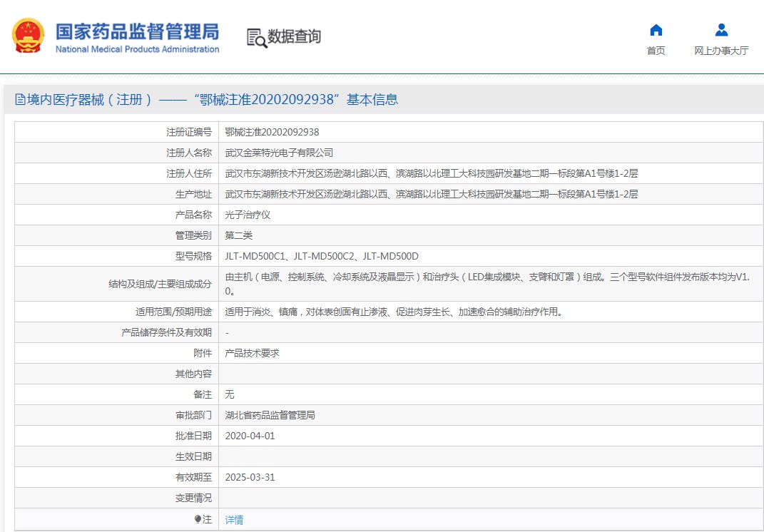Click the 有效期至 label
This screenshot has width=764, height=532.
193,477
